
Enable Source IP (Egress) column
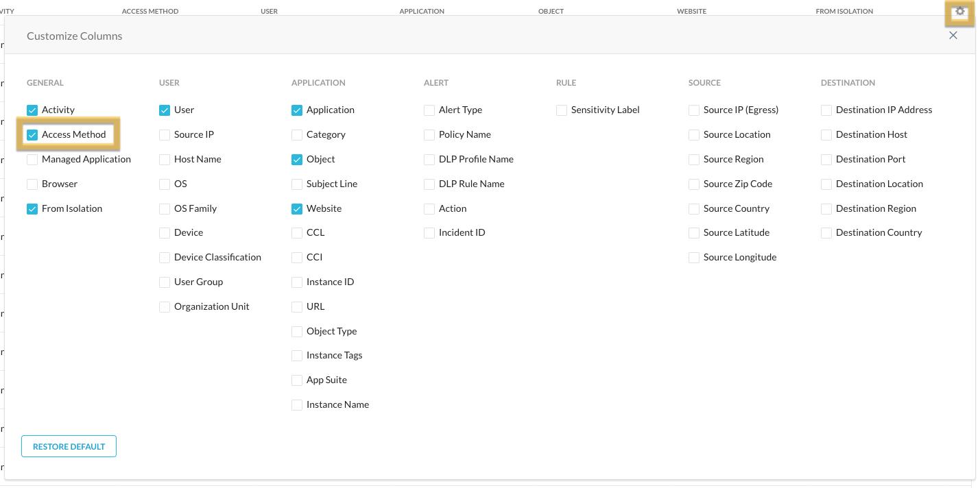pyautogui.click(x=694, y=110)
